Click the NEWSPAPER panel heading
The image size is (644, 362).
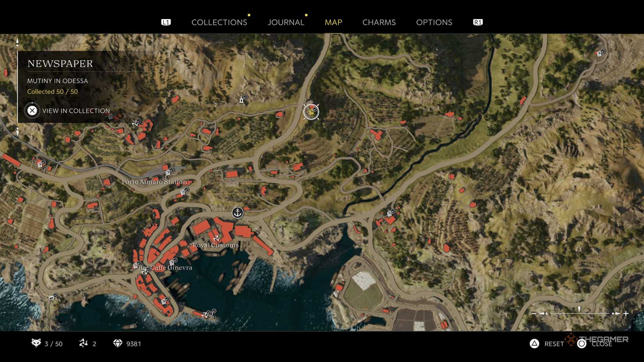[60, 64]
